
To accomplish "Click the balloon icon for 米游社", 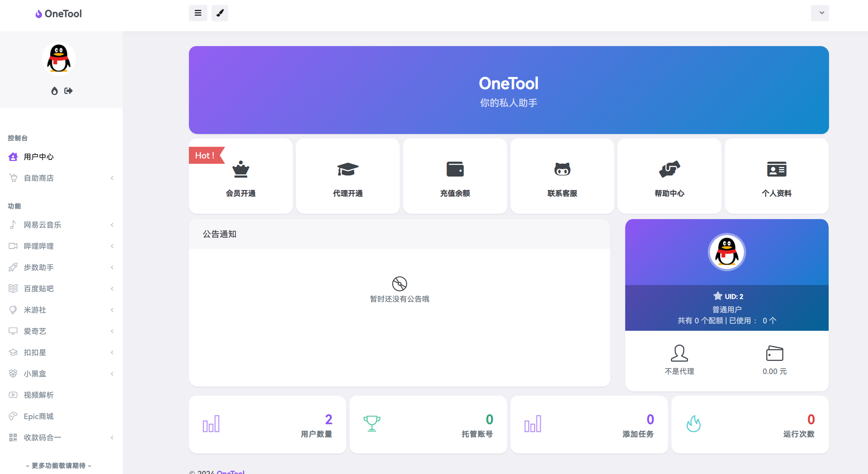I will click(13, 310).
